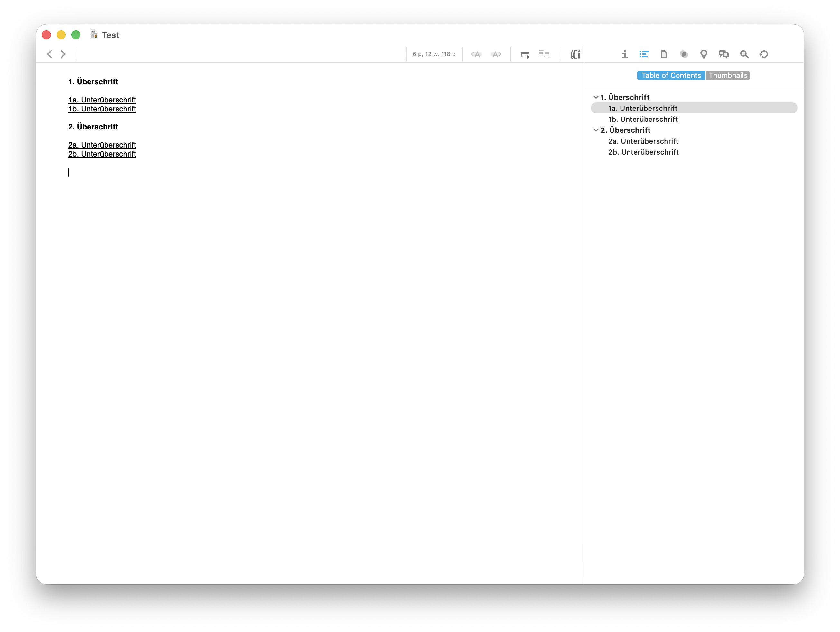Collapse the 1. Überschrift outline section
840x632 pixels.
596,97
